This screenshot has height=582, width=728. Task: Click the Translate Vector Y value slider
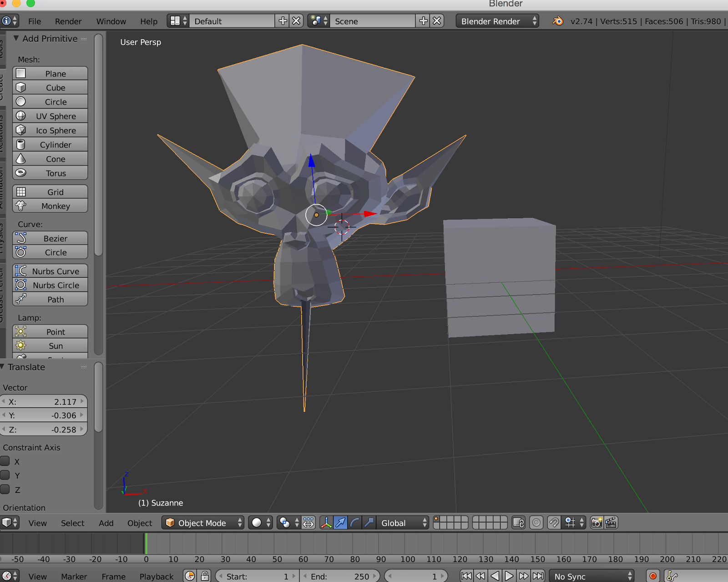point(44,415)
